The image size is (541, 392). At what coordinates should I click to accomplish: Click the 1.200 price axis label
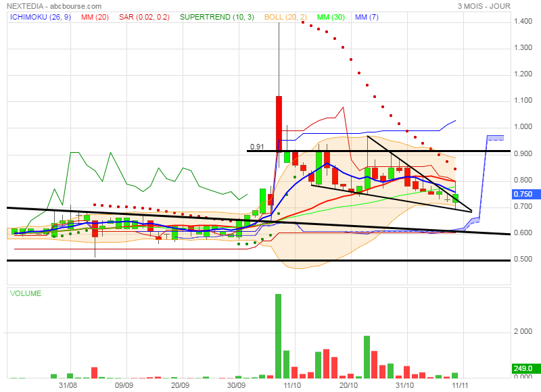point(523,74)
